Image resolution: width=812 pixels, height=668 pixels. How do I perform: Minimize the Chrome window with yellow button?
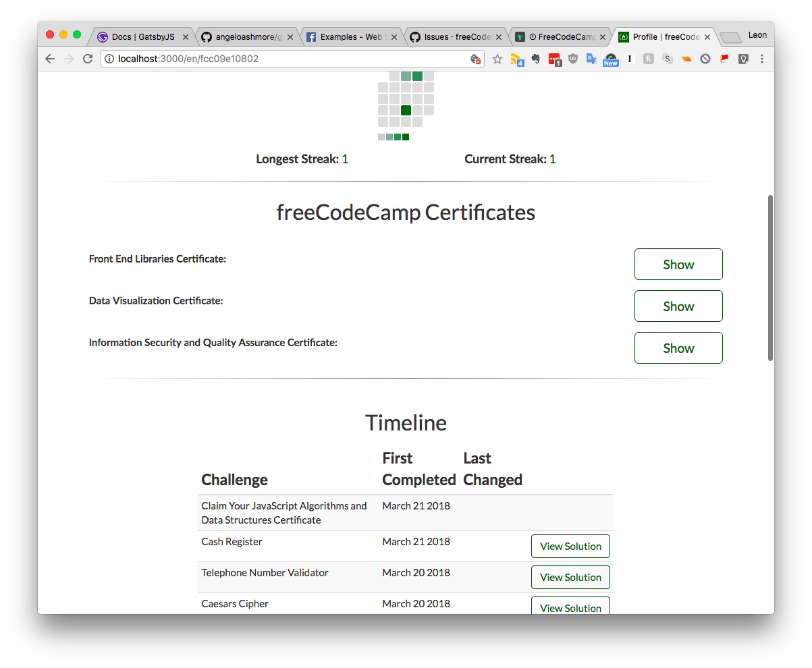pos(63,34)
